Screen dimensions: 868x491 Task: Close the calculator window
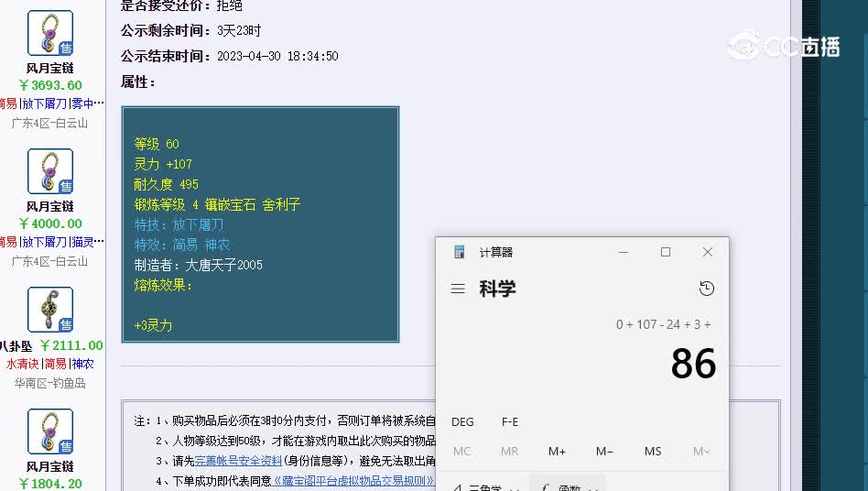(708, 252)
